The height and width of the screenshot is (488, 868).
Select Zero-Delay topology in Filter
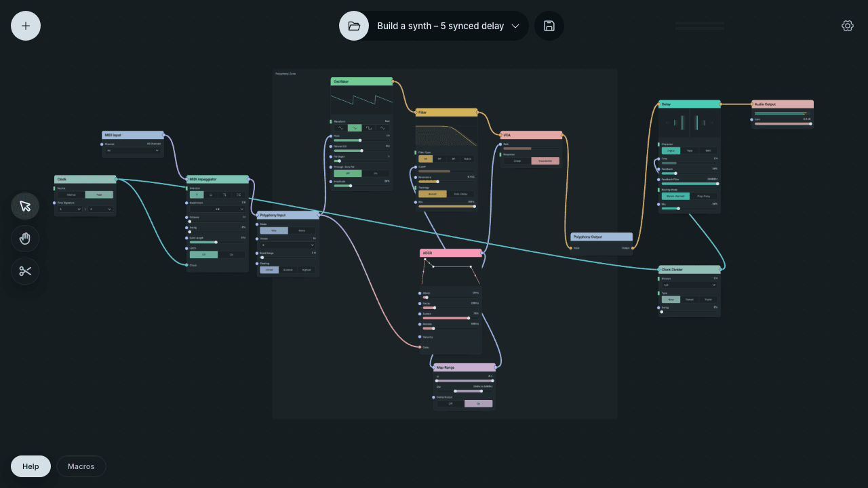tap(461, 194)
